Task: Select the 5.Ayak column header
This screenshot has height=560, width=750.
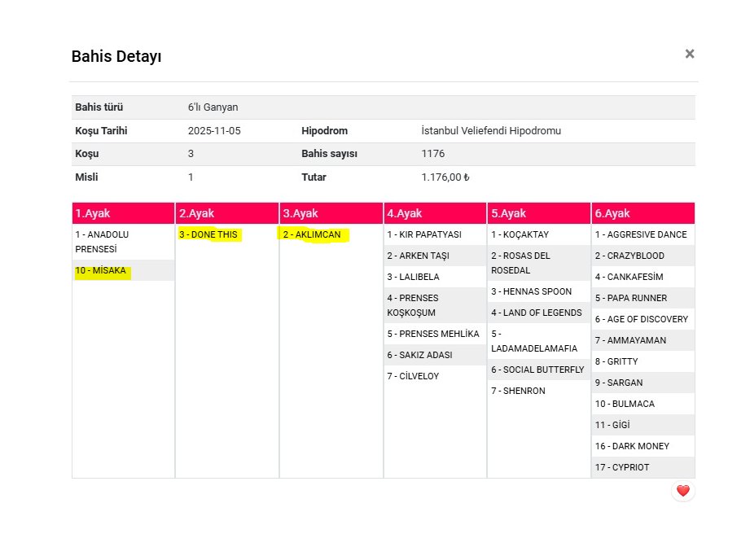Action: pyautogui.click(x=539, y=213)
